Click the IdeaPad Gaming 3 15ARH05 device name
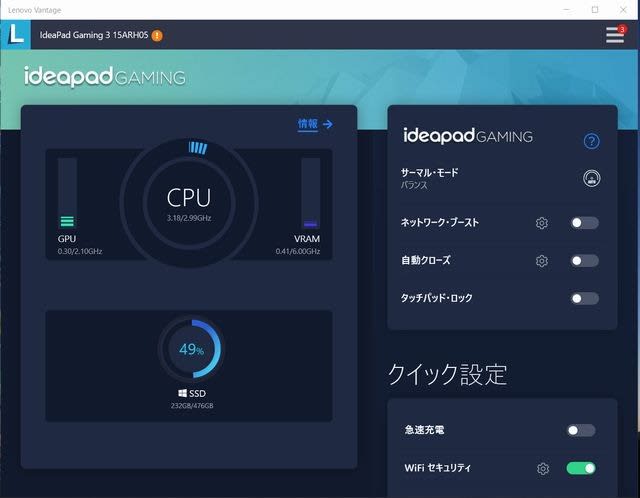The image size is (640, 498). click(94, 35)
